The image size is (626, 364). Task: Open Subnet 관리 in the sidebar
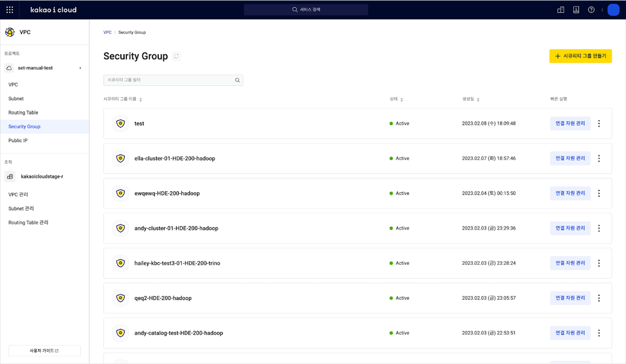(21, 208)
